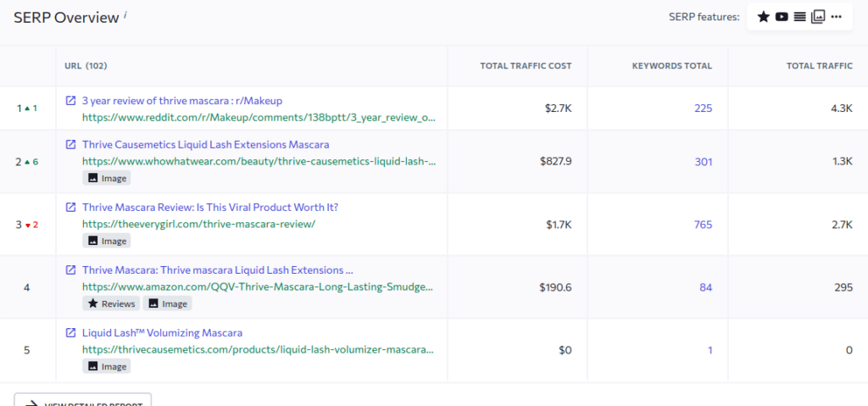
Task: Click the reddit.com URL link
Action: [259, 118]
